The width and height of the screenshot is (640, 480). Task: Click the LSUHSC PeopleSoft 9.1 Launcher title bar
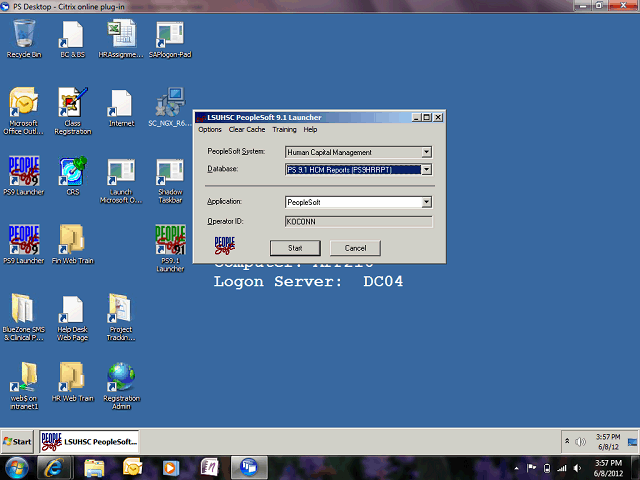(x=304, y=118)
